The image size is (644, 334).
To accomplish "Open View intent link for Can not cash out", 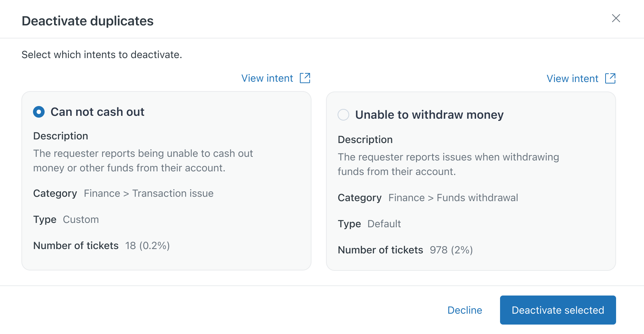I will pos(267,78).
